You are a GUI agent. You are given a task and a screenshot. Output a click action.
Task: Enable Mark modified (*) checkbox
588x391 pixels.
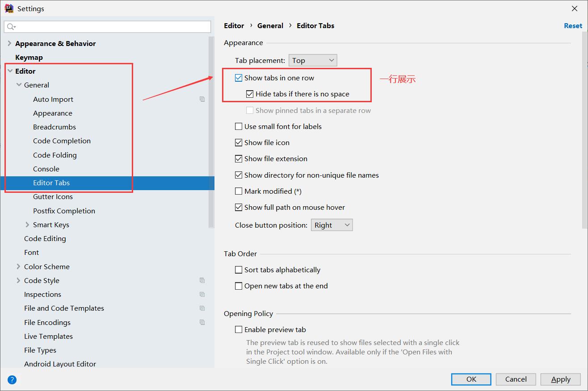pyautogui.click(x=239, y=191)
